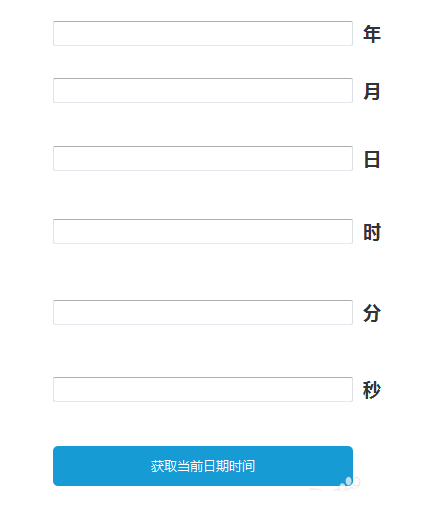Focus the year (年) input field
Screen dimensions: 426x530
(203, 33)
